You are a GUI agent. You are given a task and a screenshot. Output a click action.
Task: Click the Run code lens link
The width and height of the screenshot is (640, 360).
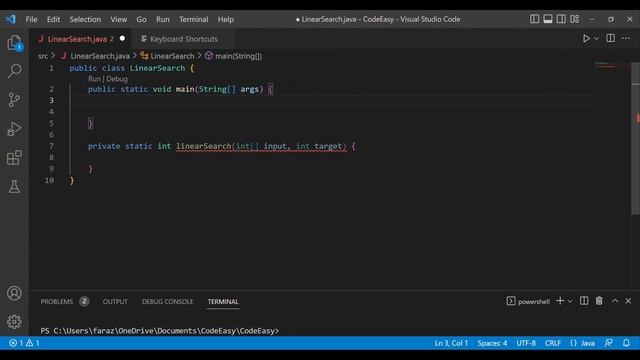94,79
